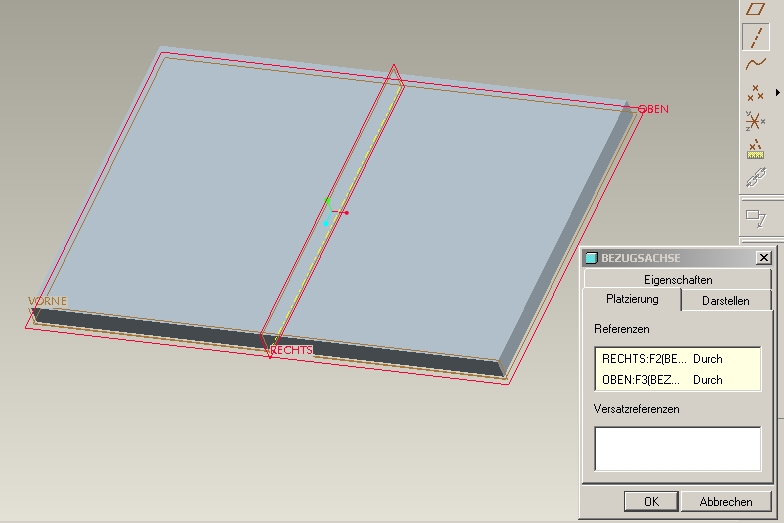Open the Durch constraint for OBEN reference
Viewport: 784px width, 523px height.
point(708,380)
